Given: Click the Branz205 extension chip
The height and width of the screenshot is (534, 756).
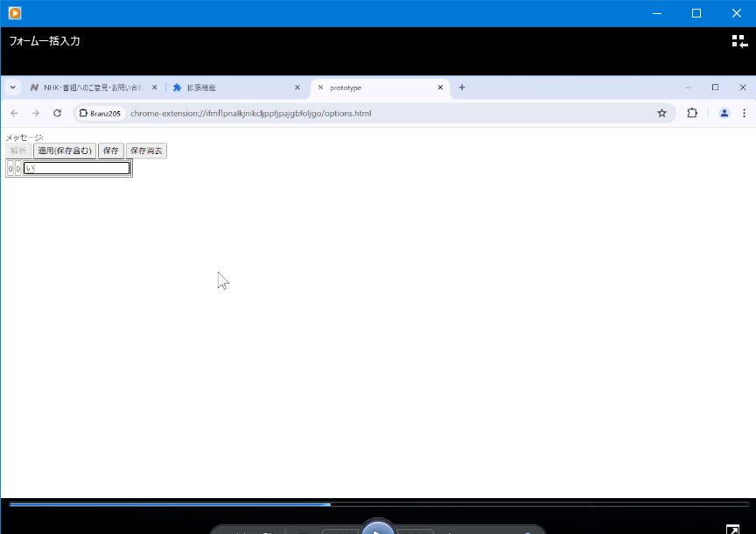Looking at the screenshot, I should click(x=100, y=113).
